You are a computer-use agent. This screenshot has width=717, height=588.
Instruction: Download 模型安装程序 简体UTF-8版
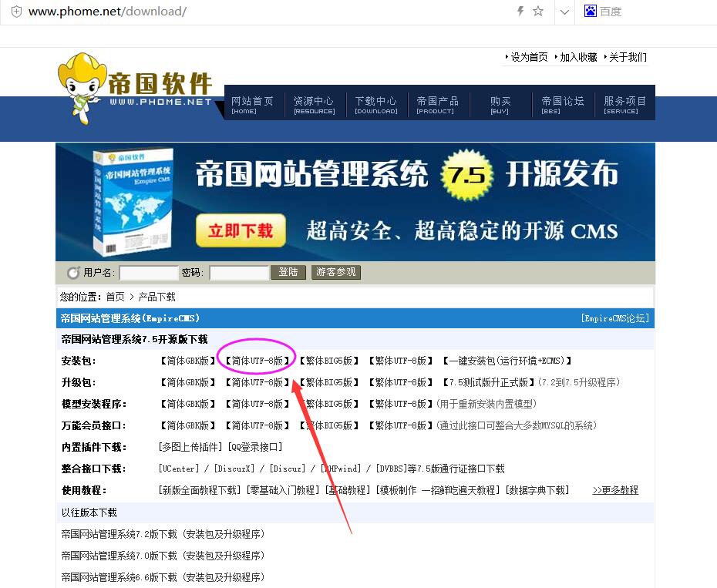point(258,404)
